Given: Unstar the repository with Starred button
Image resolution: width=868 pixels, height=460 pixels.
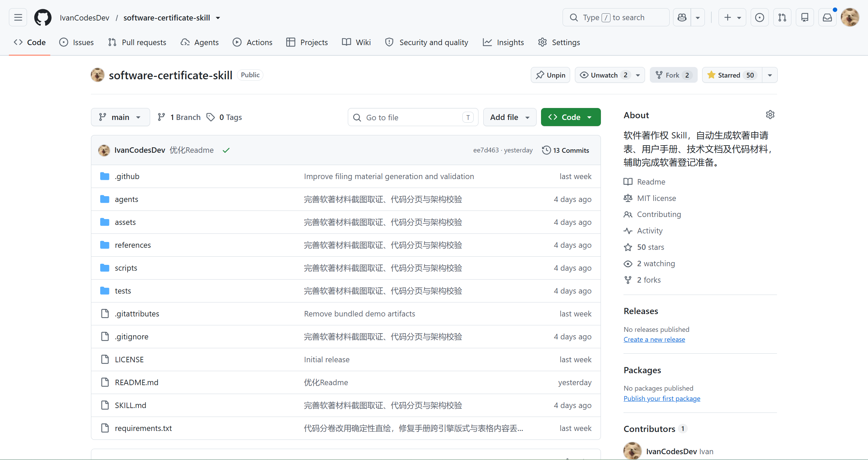Looking at the screenshot, I should (x=732, y=75).
